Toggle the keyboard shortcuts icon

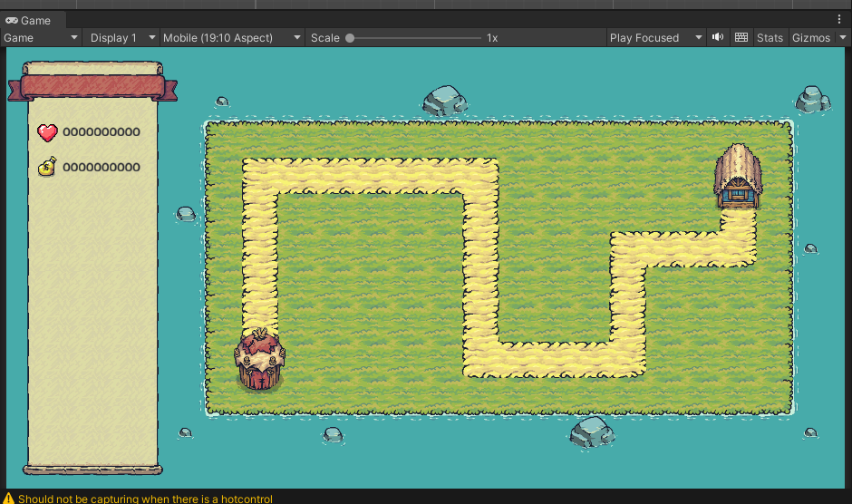(741, 37)
